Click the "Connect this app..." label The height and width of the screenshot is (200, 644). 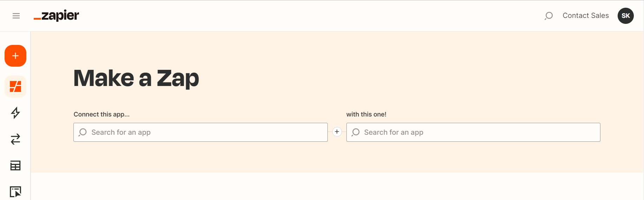click(x=102, y=114)
